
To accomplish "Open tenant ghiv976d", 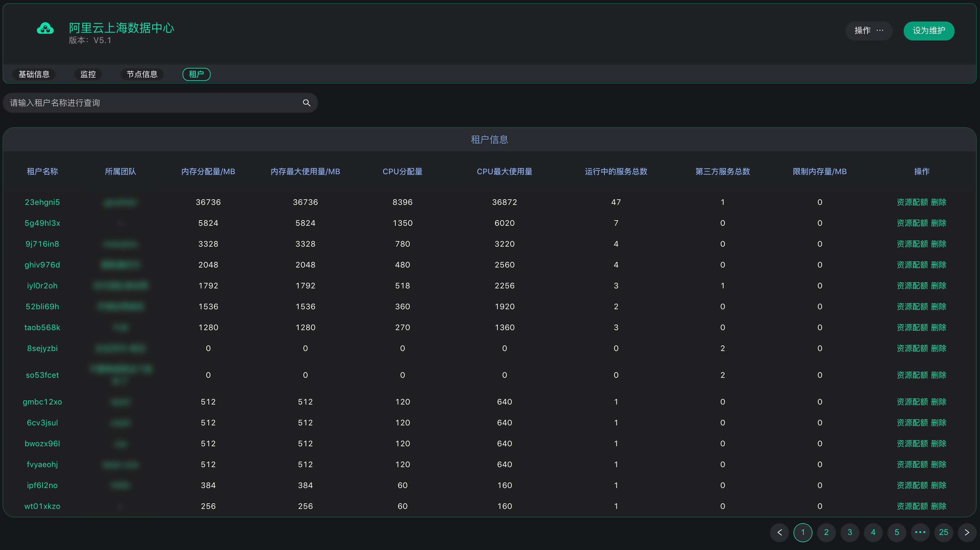I will click(x=42, y=265).
